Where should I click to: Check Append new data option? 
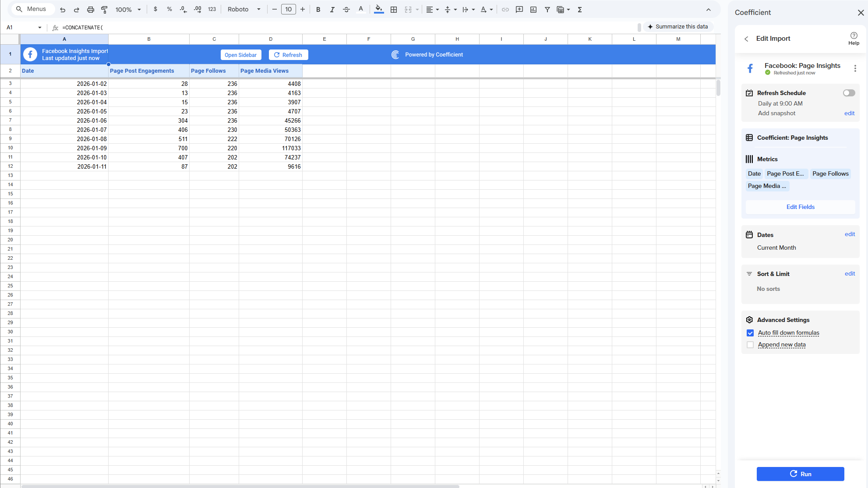750,345
